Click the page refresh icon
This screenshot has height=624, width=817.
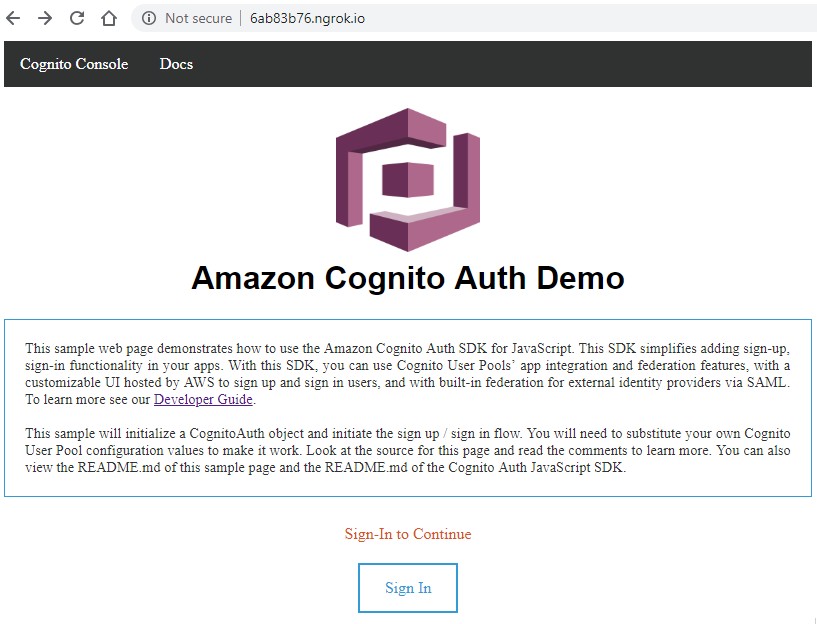coord(77,17)
